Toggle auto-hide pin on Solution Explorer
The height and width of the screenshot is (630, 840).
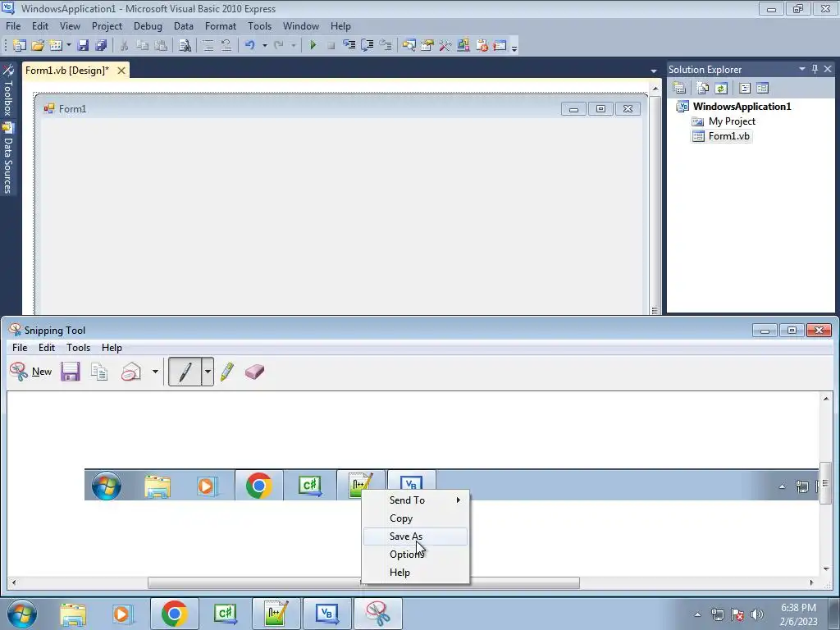coord(815,69)
